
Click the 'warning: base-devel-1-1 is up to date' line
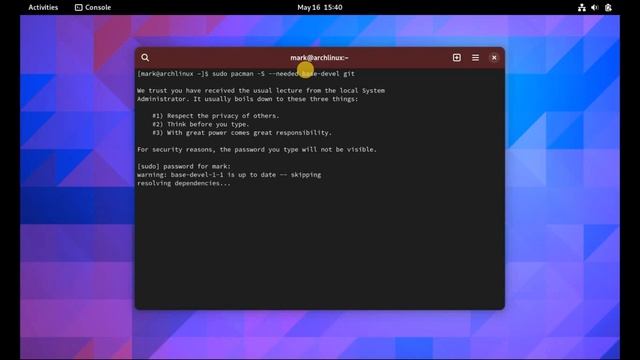click(229, 175)
